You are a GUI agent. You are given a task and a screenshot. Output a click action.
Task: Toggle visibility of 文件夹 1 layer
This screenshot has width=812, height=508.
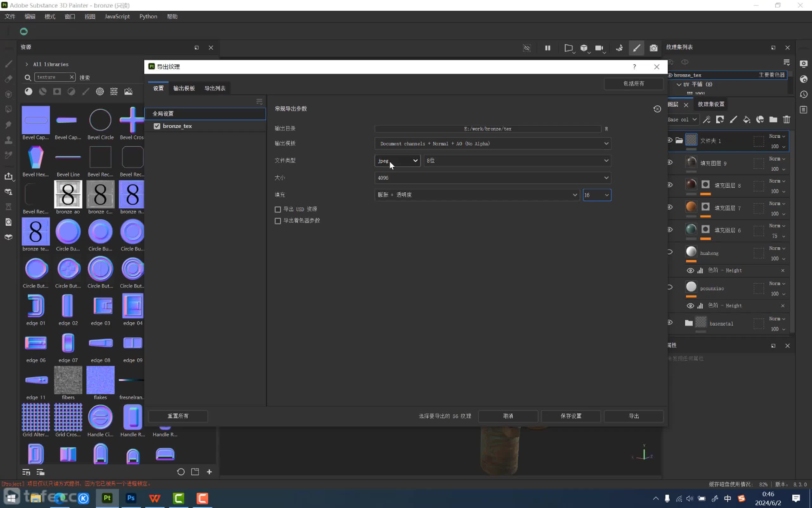670,140
